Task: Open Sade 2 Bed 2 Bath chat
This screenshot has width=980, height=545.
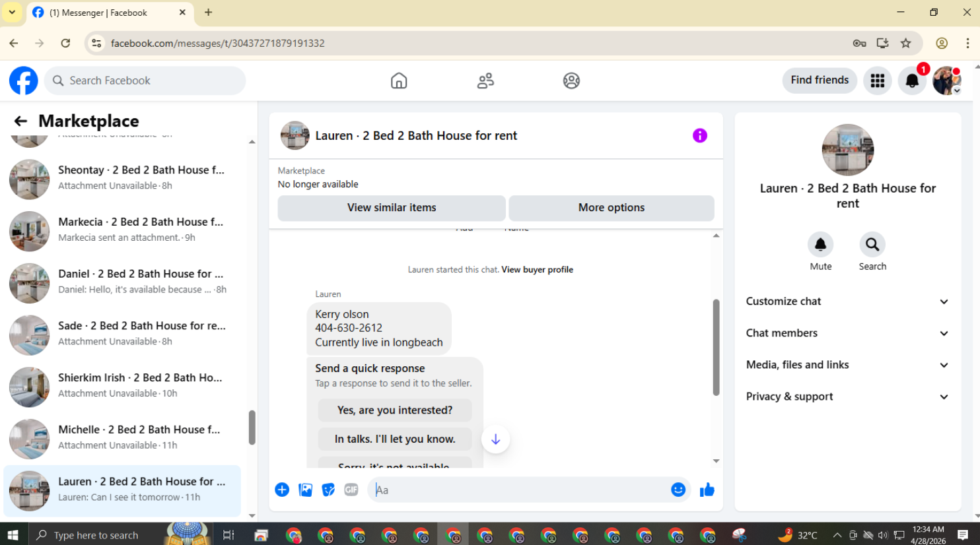Action: pyautogui.click(x=123, y=335)
